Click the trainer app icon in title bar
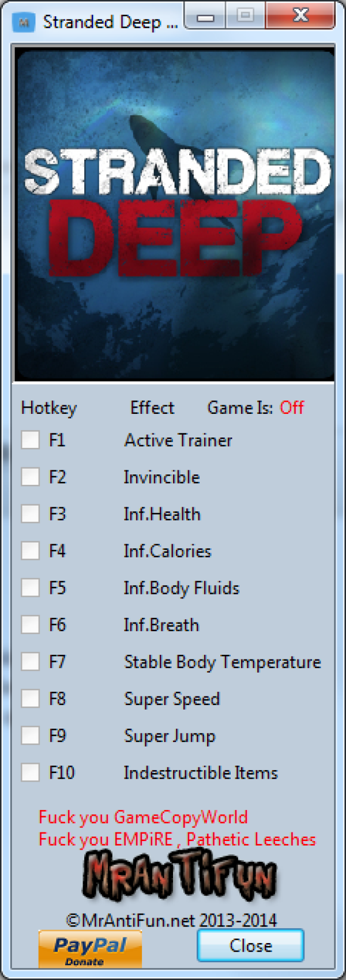Screen dimensions: 346x980 pos(24,22)
